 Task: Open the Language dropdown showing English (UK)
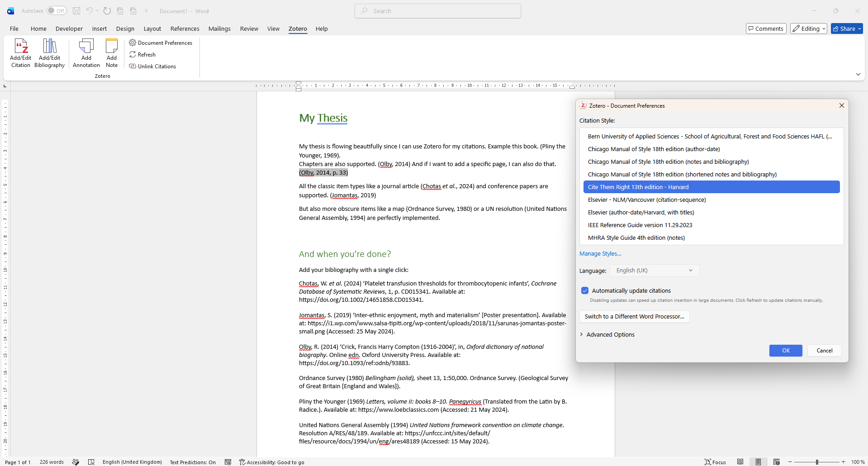pyautogui.click(x=655, y=271)
